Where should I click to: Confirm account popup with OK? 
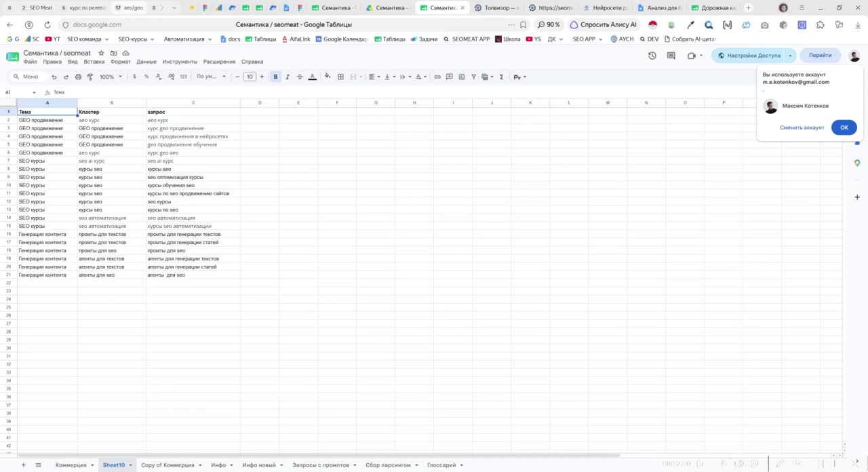click(844, 127)
